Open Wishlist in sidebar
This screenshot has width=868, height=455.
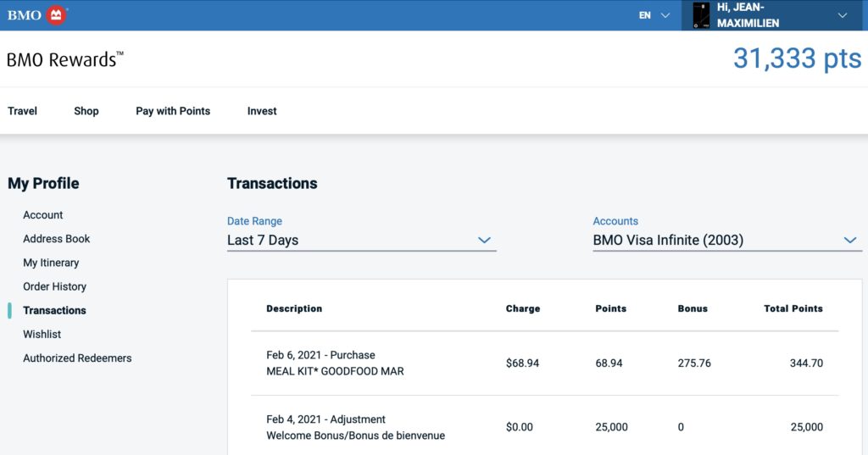pyautogui.click(x=42, y=334)
